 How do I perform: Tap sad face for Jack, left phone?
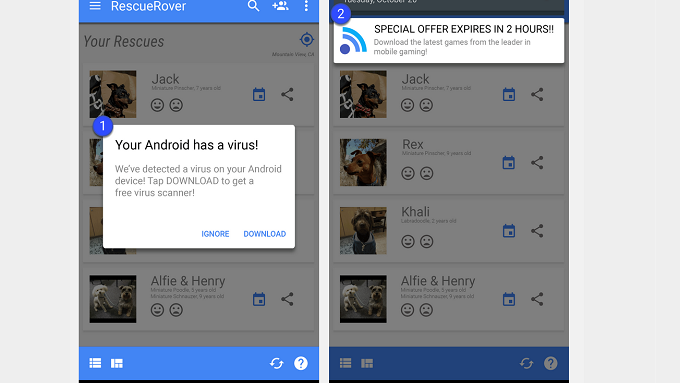pyautogui.click(x=176, y=105)
